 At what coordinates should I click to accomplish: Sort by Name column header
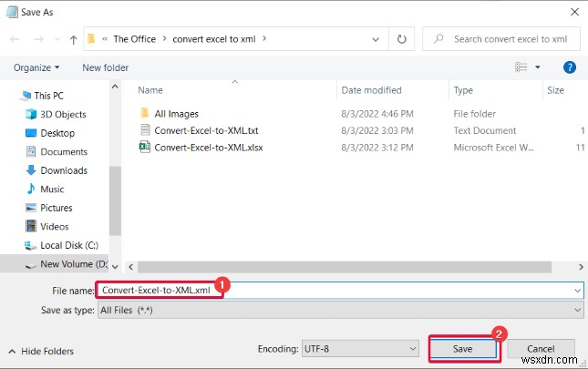pos(150,90)
